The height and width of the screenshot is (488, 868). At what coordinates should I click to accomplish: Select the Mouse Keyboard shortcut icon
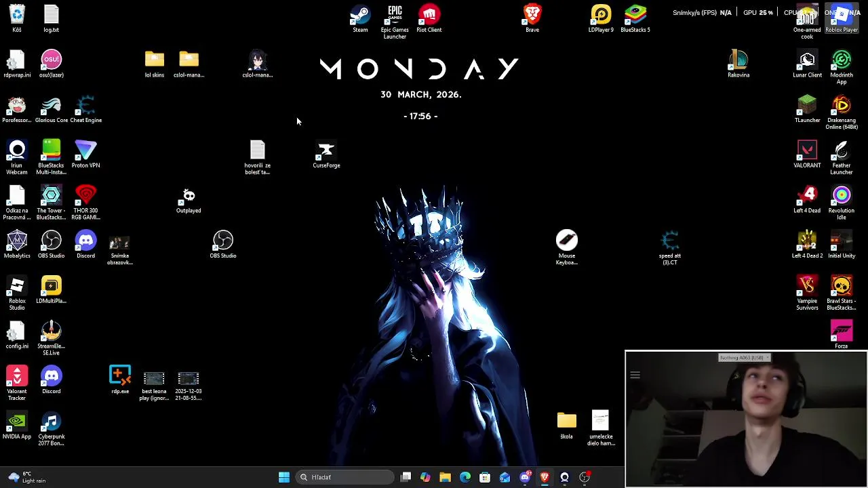tap(567, 248)
